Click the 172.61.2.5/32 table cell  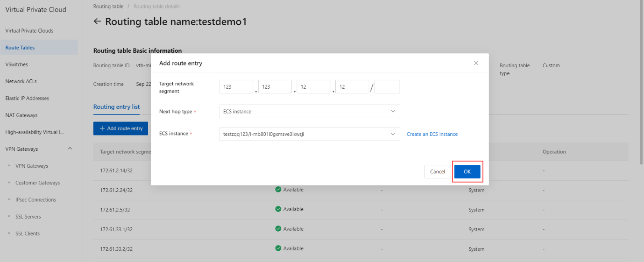coord(115,210)
